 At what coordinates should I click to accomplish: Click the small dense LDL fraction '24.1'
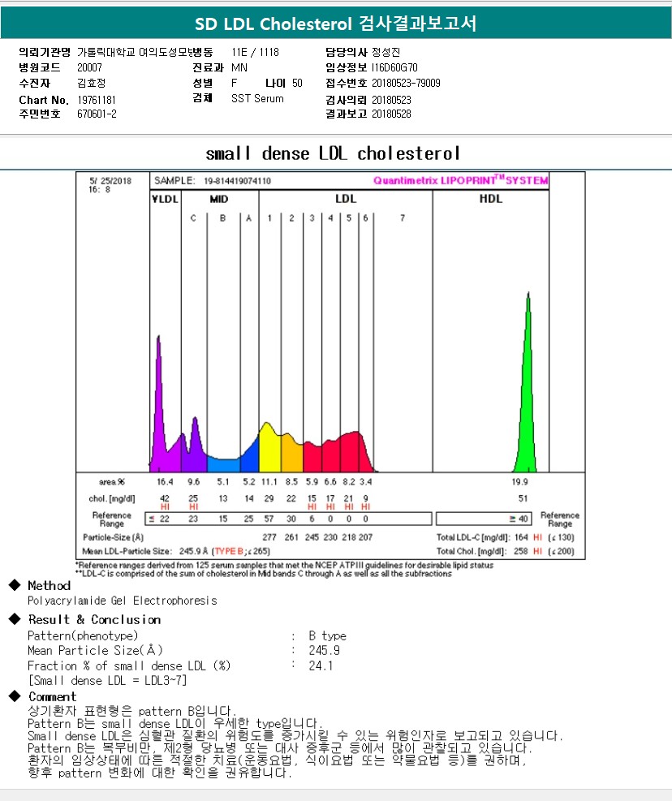(321, 665)
